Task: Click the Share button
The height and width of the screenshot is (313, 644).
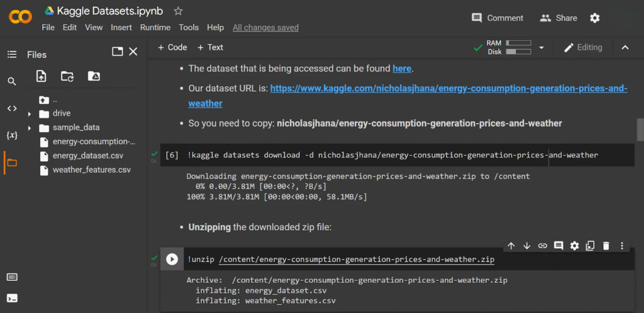Action: point(558,18)
